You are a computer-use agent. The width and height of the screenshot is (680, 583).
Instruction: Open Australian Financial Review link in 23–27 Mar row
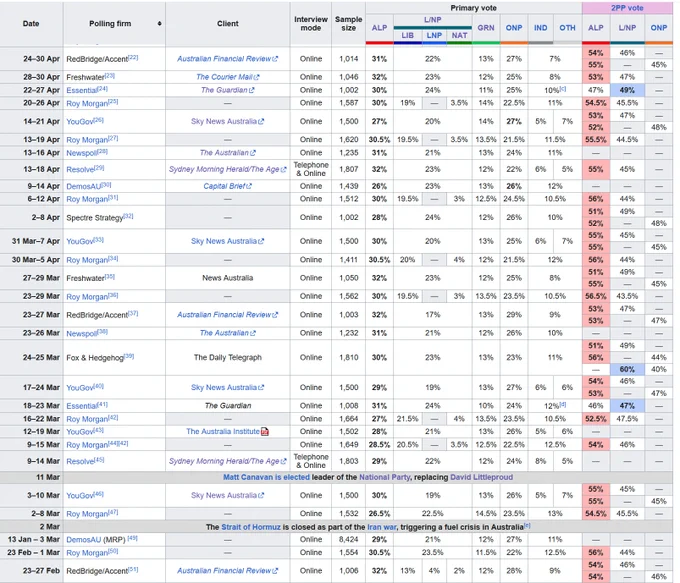point(224,314)
